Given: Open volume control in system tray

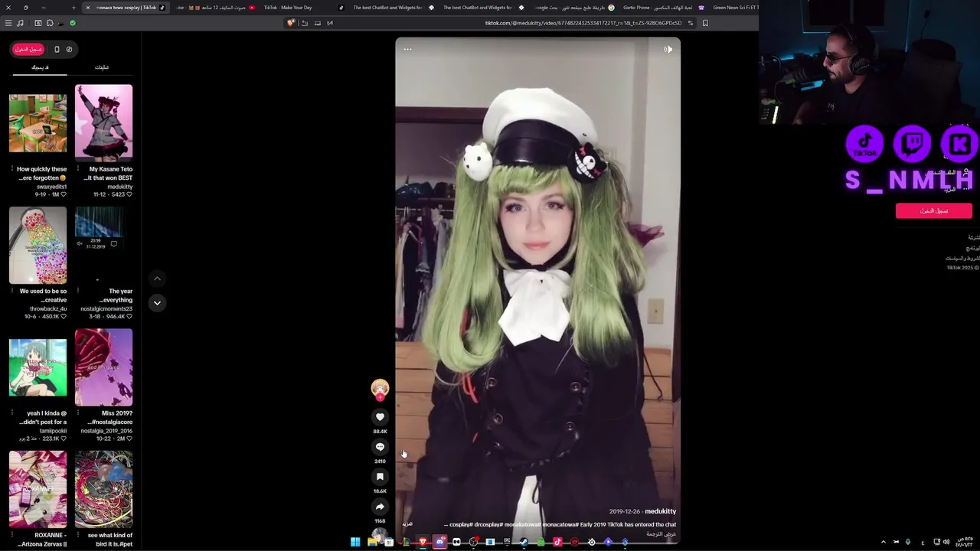Looking at the screenshot, I should click(946, 542).
